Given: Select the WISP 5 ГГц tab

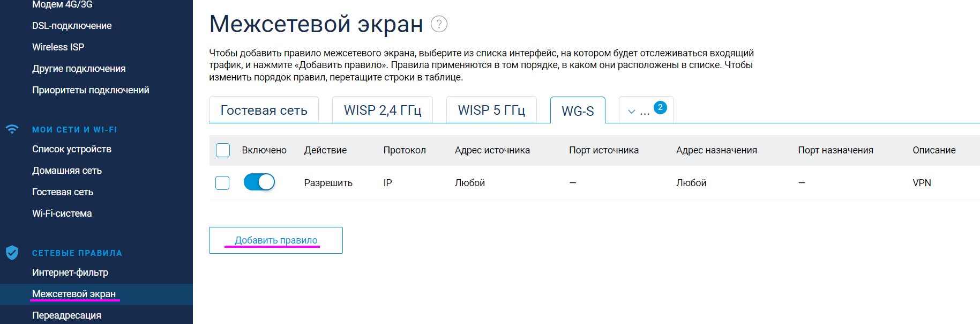Looking at the screenshot, I should point(491,110).
